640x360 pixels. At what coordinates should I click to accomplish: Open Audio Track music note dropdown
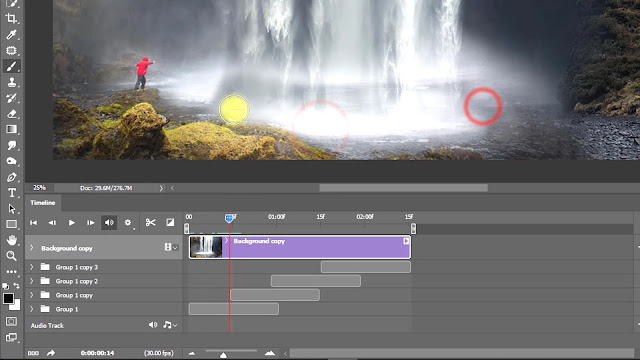click(x=170, y=325)
